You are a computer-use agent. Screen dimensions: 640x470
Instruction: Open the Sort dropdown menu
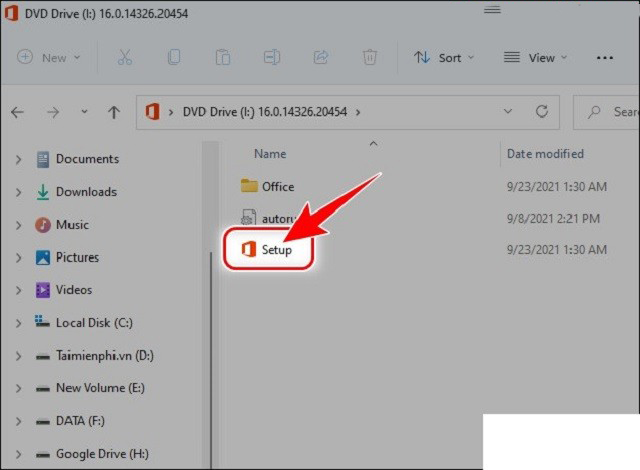coord(444,57)
